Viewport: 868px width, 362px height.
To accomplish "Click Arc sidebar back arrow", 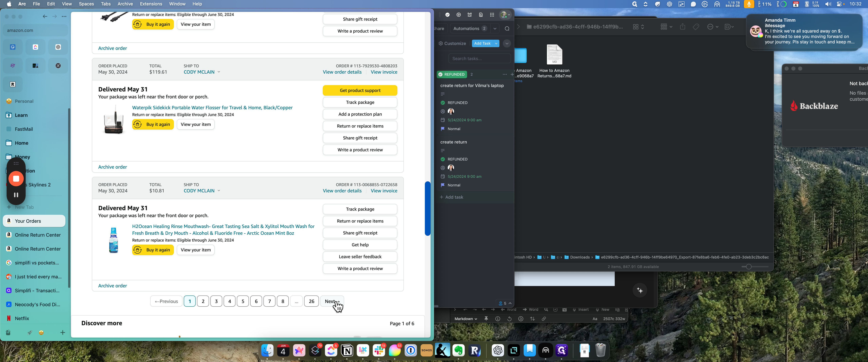I will point(45,16).
